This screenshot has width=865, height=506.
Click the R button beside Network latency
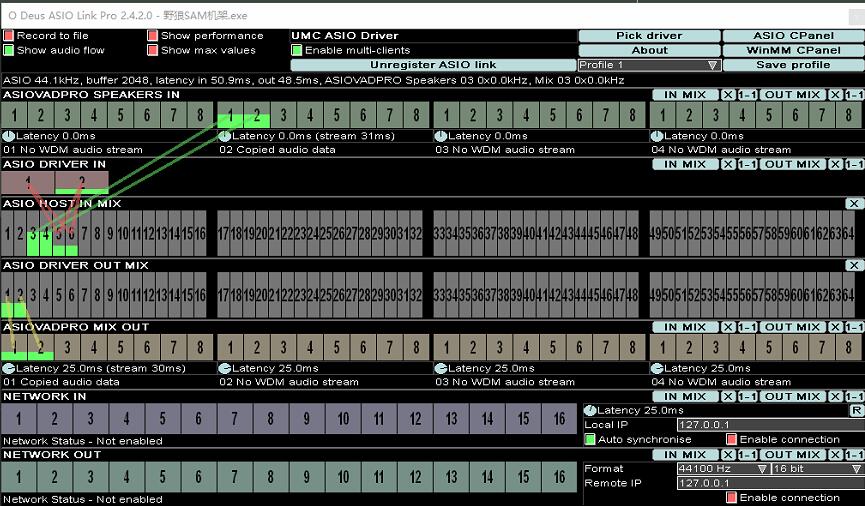(856, 410)
